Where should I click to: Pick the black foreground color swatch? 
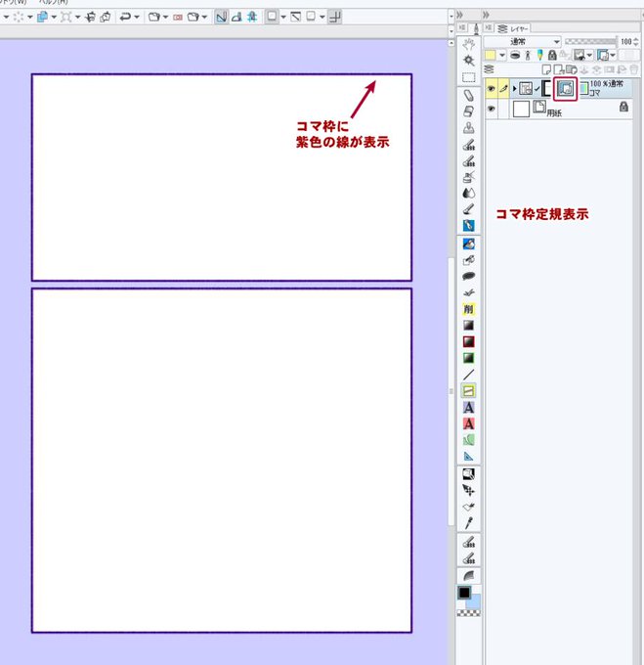[x=464, y=593]
